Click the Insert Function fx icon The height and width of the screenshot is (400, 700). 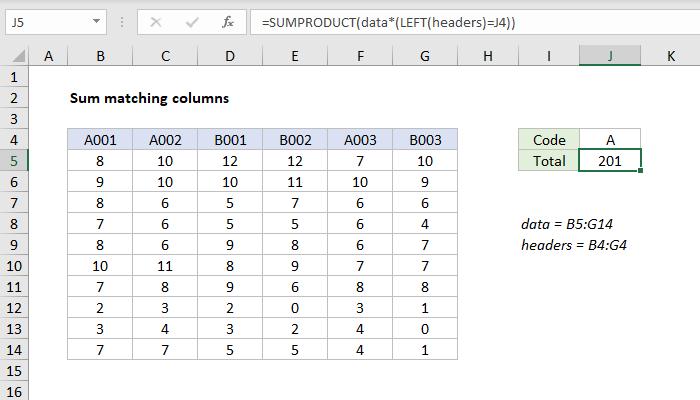click(x=227, y=21)
